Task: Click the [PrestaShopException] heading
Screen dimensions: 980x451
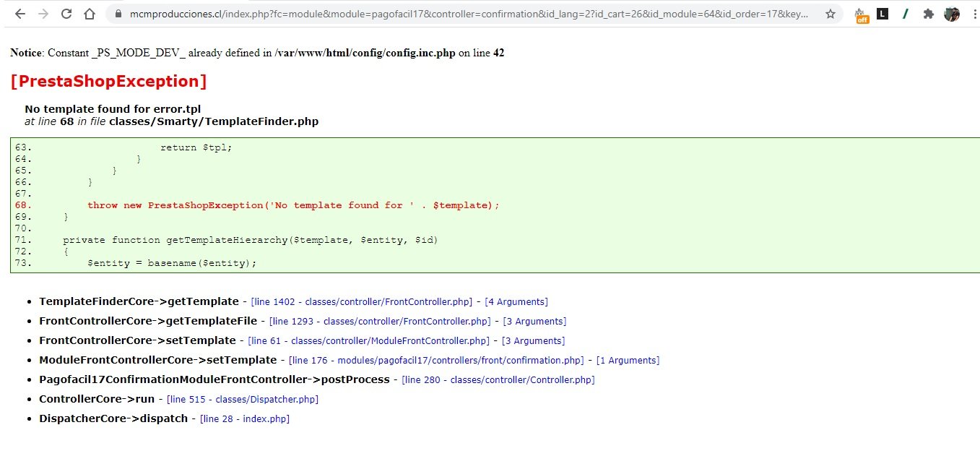Action: click(x=109, y=81)
